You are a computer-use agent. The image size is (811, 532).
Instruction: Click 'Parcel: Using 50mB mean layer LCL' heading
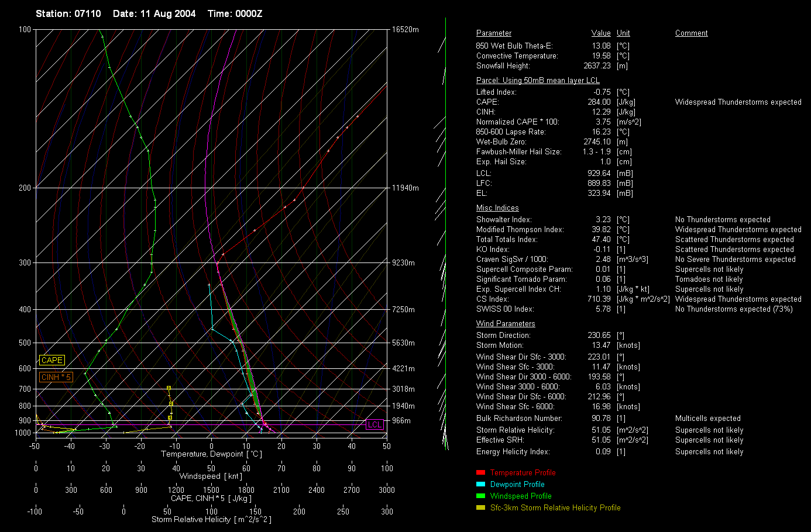(x=538, y=81)
